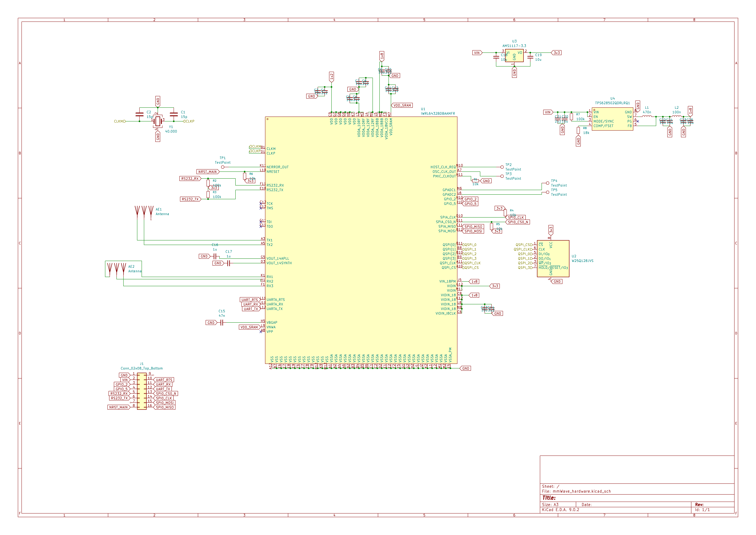Click the Size: A3 field in title block
The width and height of the screenshot is (756, 535).
click(550, 505)
